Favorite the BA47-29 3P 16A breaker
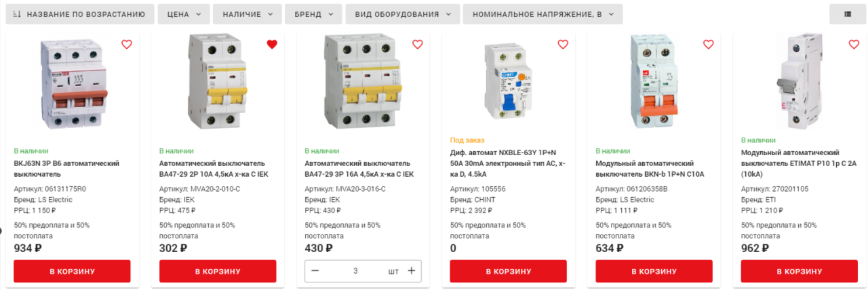This screenshot has width=868, height=290. point(417,45)
